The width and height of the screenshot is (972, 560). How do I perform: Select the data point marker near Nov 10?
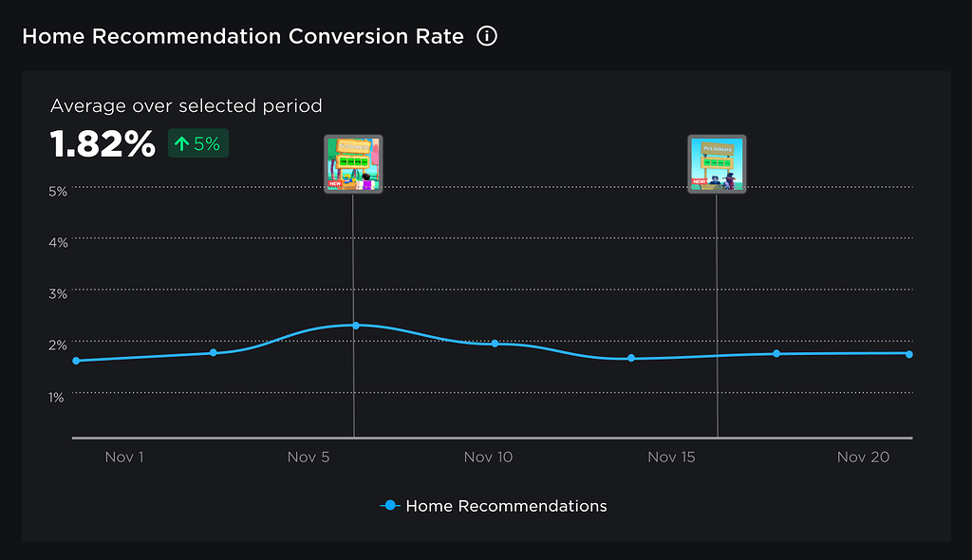(x=494, y=344)
